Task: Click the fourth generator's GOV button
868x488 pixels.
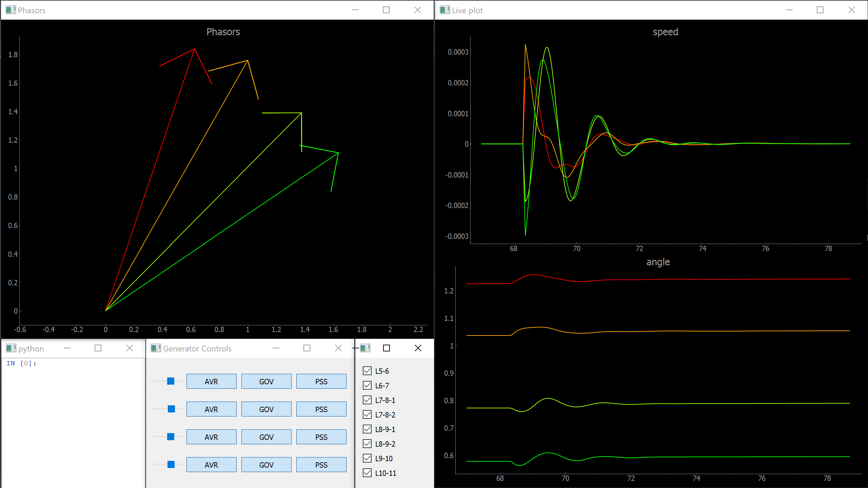Action: 266,465
